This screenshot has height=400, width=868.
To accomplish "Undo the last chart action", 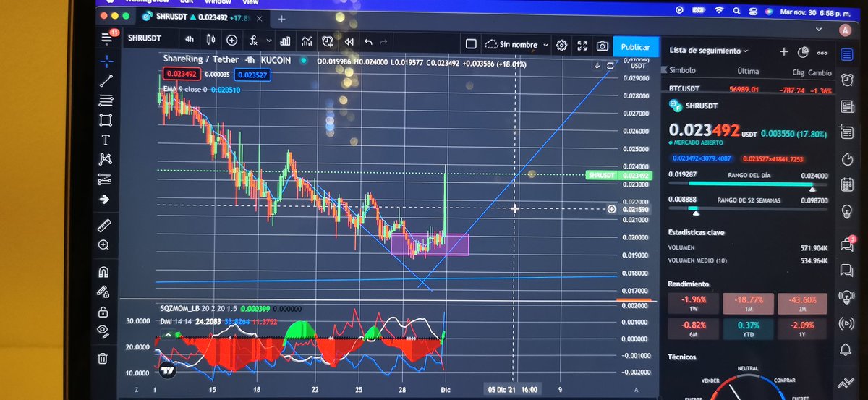I will 368,42.
